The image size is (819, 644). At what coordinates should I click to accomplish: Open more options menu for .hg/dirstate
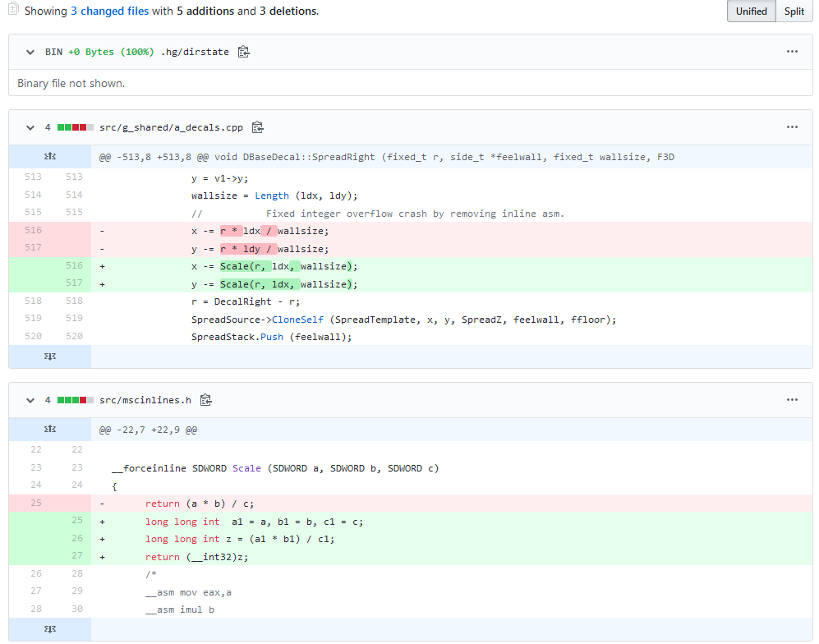click(792, 52)
